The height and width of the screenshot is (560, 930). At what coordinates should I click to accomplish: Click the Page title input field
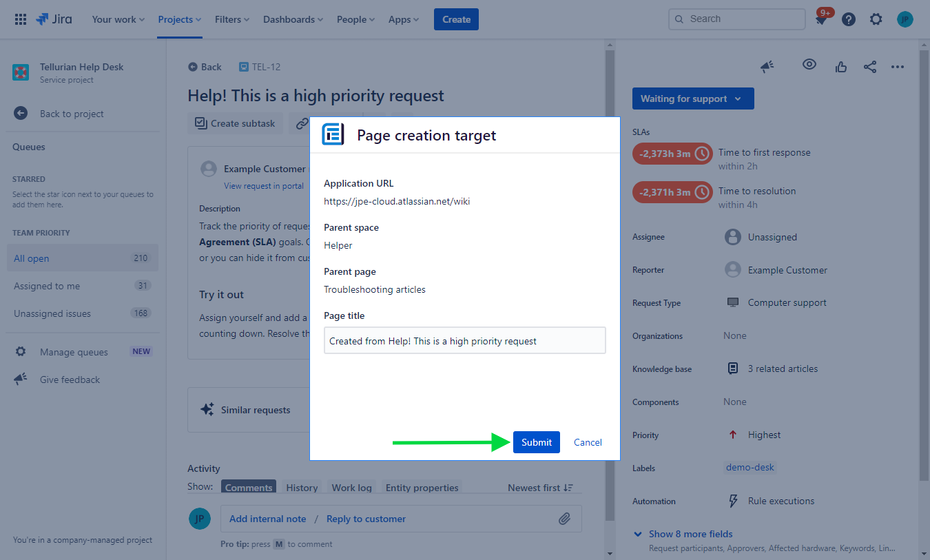coord(464,340)
